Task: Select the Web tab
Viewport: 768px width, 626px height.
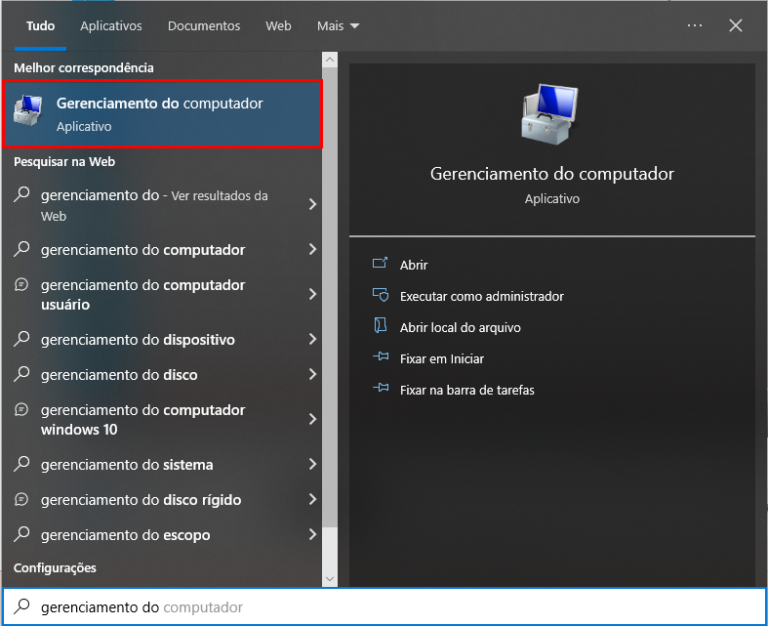Action: 278,26
